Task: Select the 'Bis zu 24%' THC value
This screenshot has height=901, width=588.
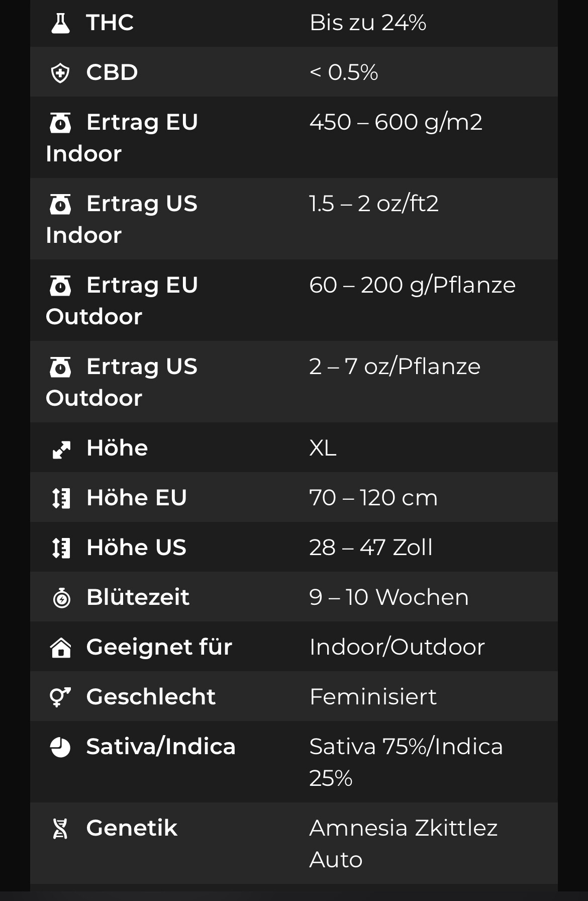Action: [368, 23]
